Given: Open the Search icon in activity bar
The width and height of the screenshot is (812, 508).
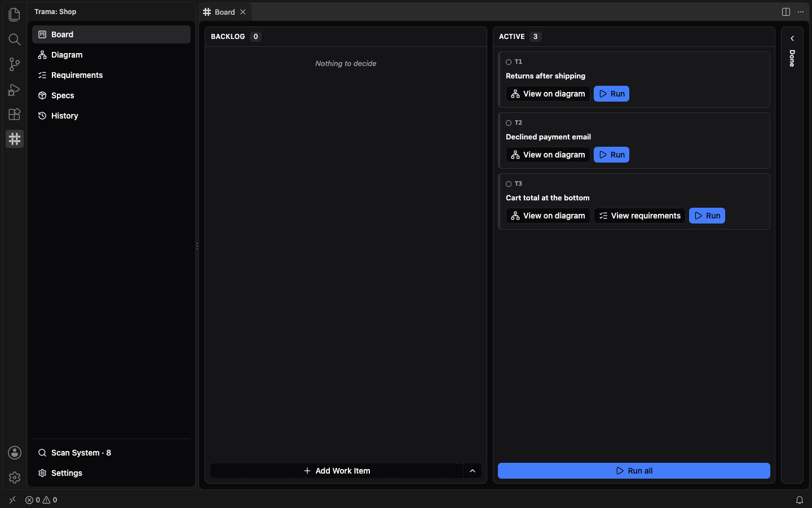Looking at the screenshot, I should click(x=15, y=39).
